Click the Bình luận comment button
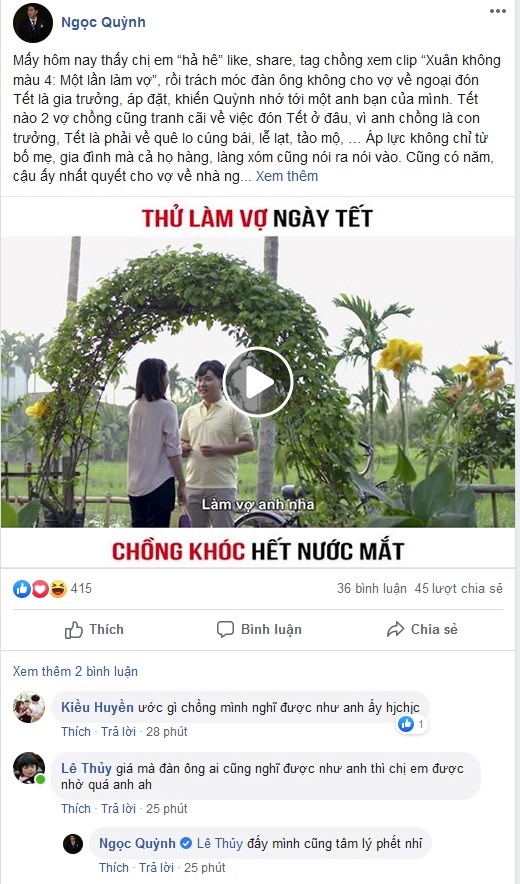520x884 pixels. tap(259, 629)
